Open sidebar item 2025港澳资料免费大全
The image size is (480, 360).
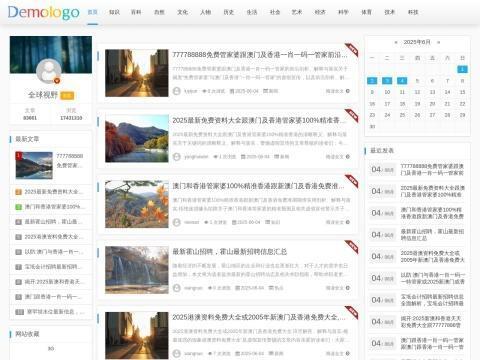click(x=54, y=237)
